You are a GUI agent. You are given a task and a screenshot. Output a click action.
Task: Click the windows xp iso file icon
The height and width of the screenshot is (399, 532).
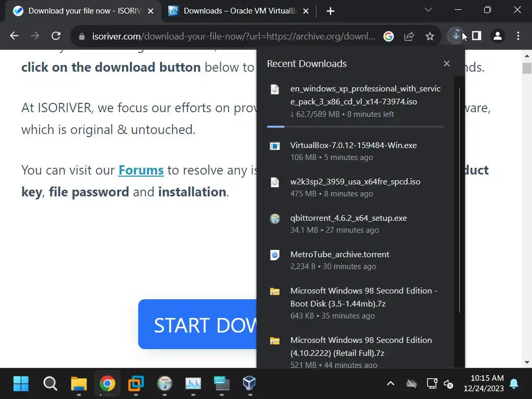274,89
